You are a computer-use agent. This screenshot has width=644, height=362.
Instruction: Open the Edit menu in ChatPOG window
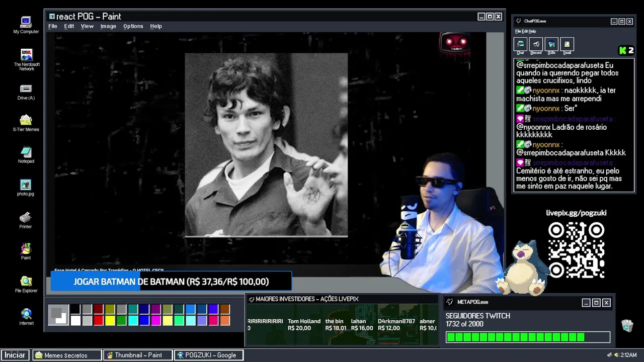pyautogui.click(x=524, y=31)
